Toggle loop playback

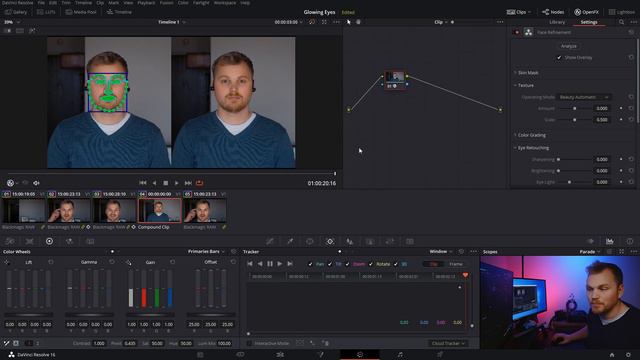coord(200,183)
